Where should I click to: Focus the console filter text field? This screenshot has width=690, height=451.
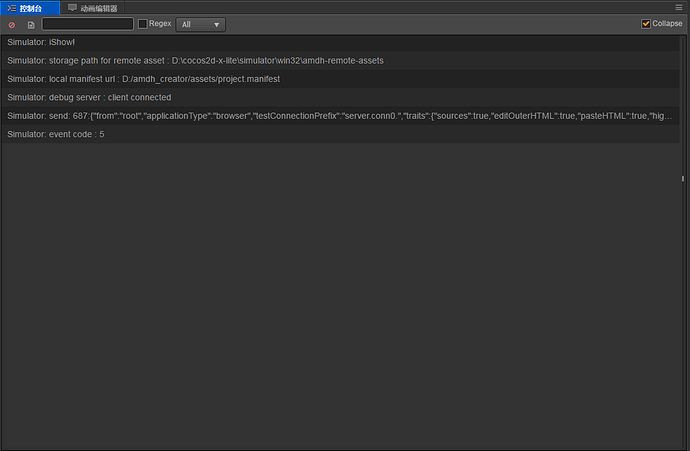[88, 24]
